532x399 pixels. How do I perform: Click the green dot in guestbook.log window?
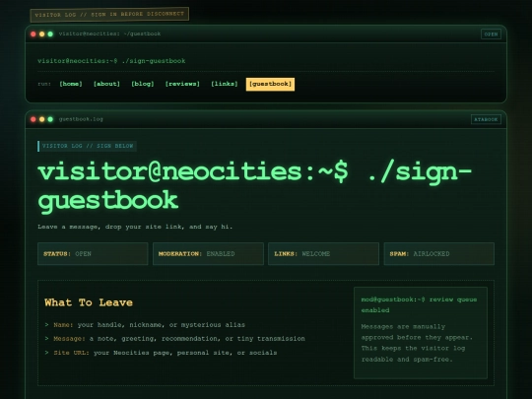point(50,119)
